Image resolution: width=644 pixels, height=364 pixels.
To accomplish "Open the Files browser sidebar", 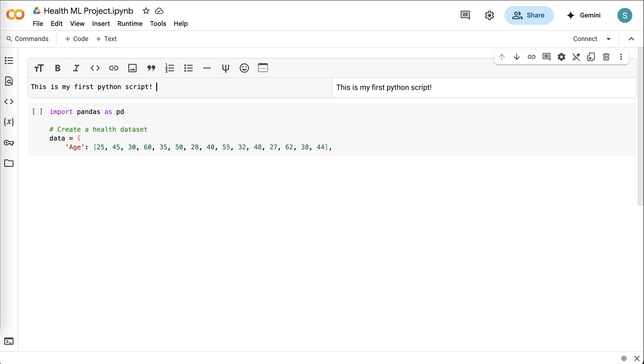I will pos(9,163).
